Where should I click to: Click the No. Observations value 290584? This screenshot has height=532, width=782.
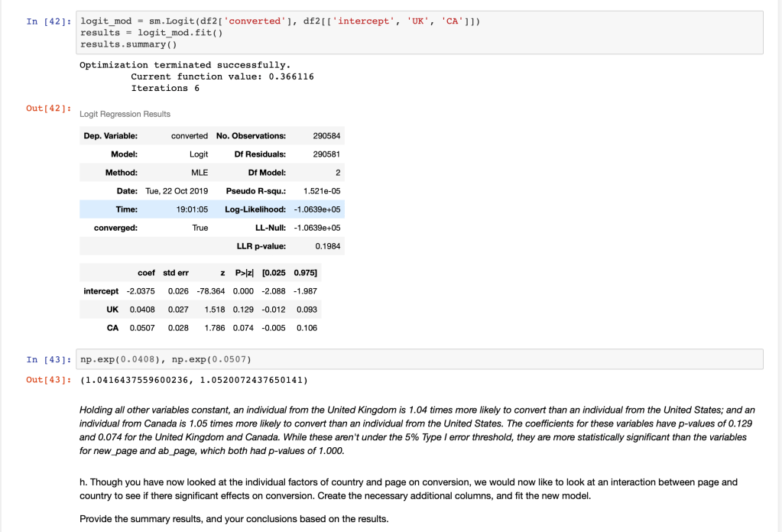[x=326, y=135]
